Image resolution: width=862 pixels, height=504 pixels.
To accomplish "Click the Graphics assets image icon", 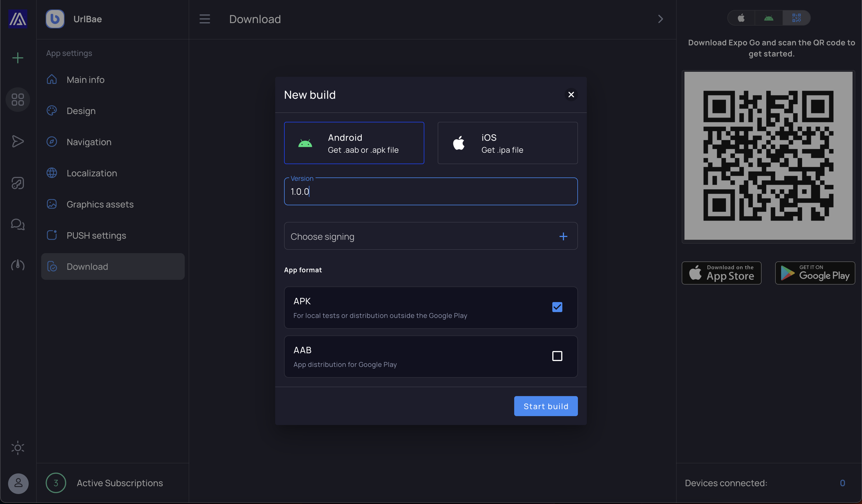I will pos(52,204).
